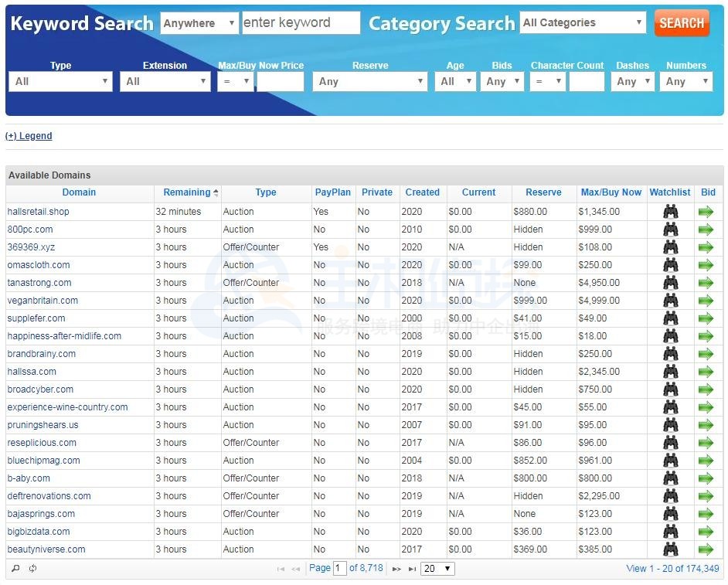Sort table by Max/Buy Now column header
728x585 pixels.
pos(611,192)
